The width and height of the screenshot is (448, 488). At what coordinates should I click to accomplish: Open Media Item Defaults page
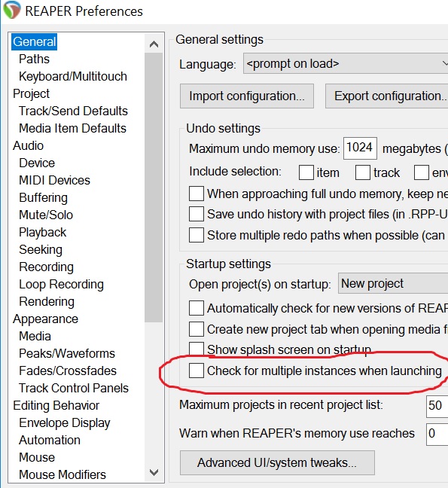point(72,128)
